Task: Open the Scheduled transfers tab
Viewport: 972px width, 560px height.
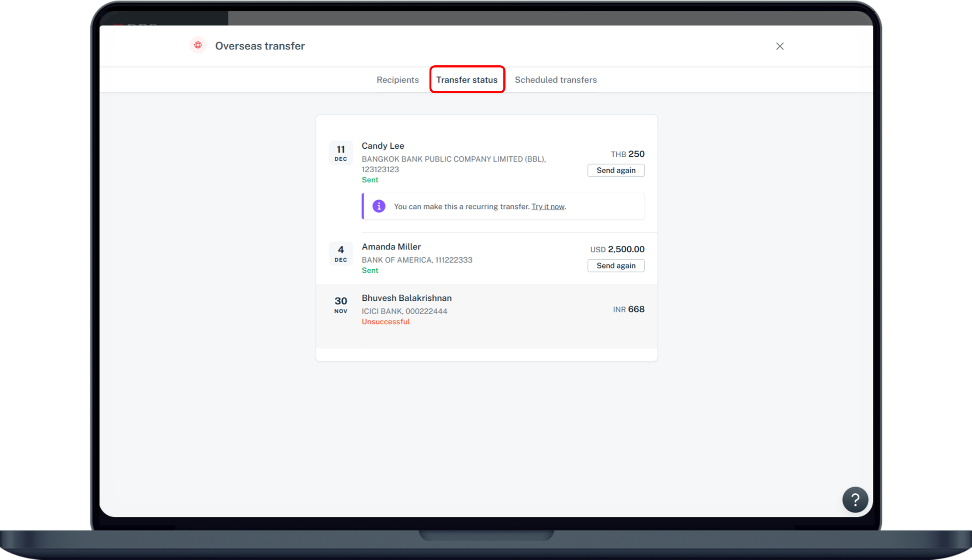Action: [x=555, y=80]
